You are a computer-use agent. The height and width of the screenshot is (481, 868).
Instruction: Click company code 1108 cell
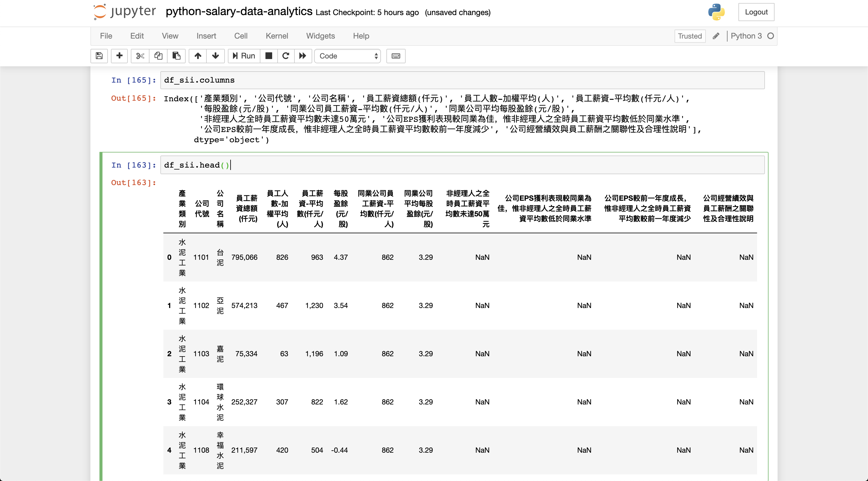pos(201,450)
